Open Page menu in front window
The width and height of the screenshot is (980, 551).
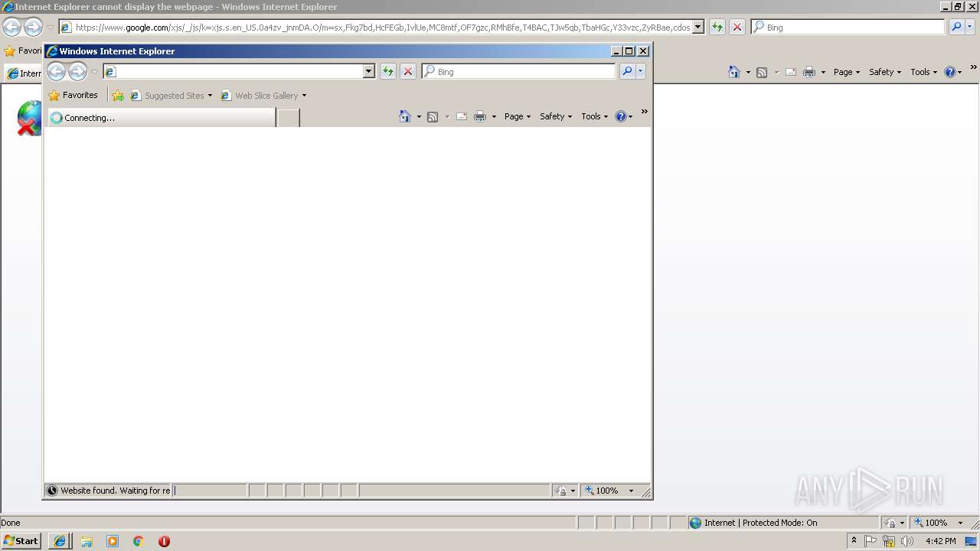pyautogui.click(x=518, y=116)
